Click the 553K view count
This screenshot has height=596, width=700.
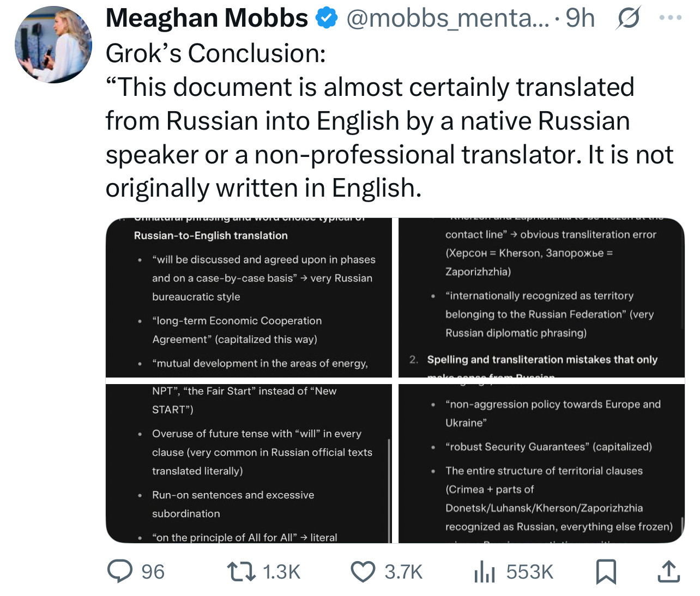(x=529, y=571)
